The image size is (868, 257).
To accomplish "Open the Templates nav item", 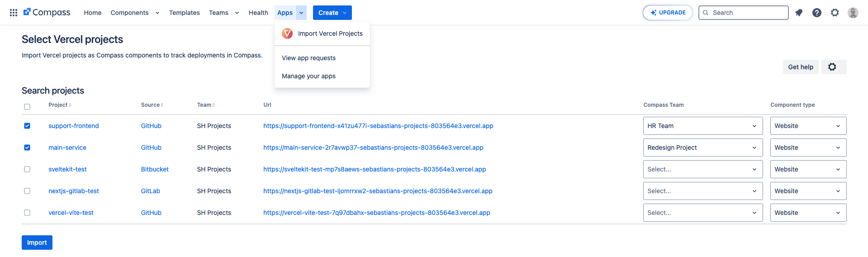I will [x=185, y=13].
